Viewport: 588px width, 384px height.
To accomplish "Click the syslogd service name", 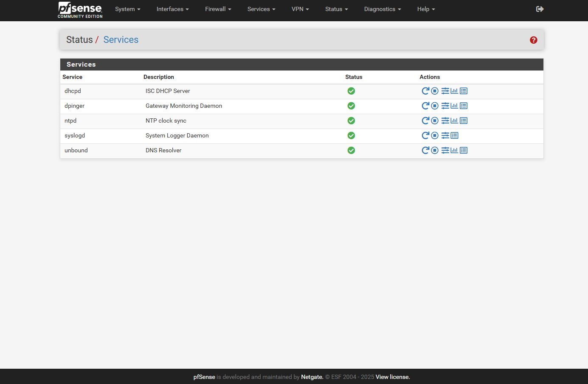I will 75,135.
